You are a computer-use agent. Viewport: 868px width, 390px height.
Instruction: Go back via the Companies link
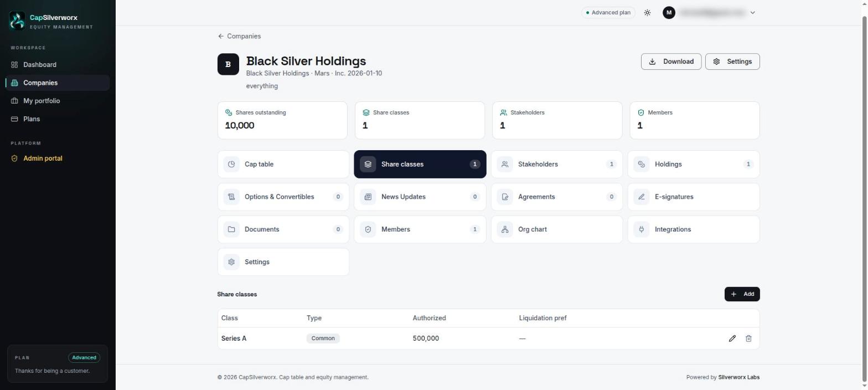[x=239, y=36]
